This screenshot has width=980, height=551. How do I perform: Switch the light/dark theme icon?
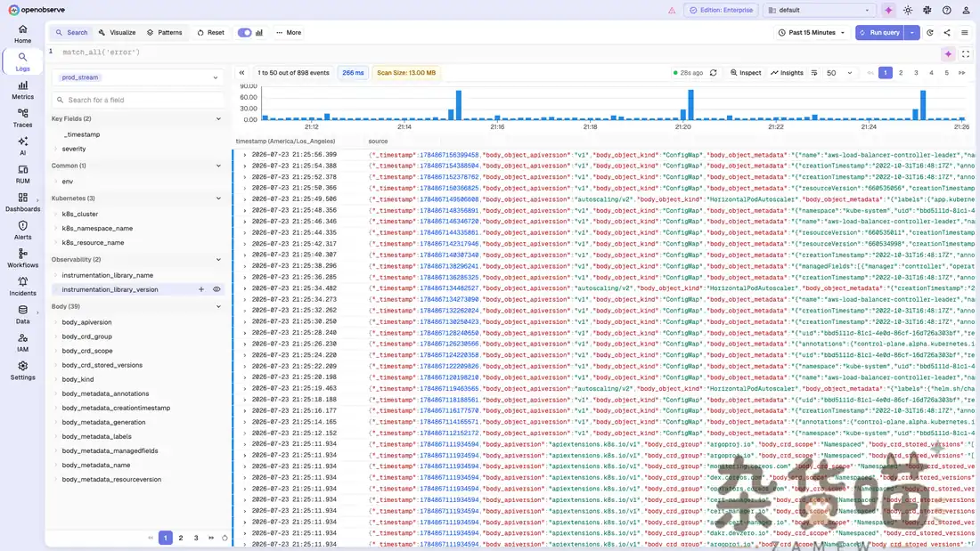tap(908, 10)
